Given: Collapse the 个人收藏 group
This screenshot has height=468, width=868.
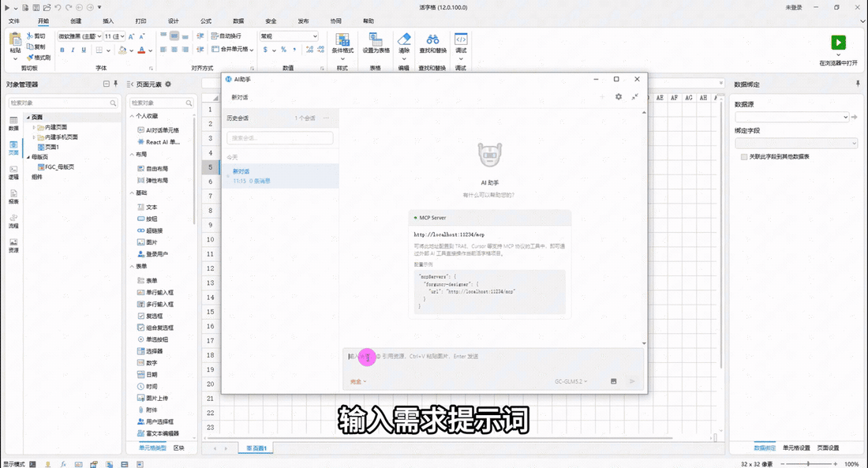Looking at the screenshot, I should pos(132,116).
